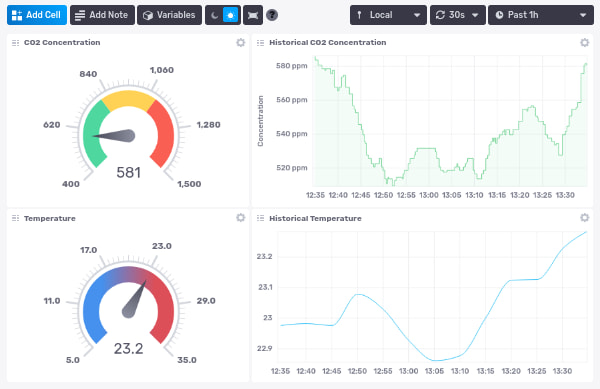Viewport: 600px width, 389px height.
Task: Click the 520 ppm axis label
Action: [292, 168]
